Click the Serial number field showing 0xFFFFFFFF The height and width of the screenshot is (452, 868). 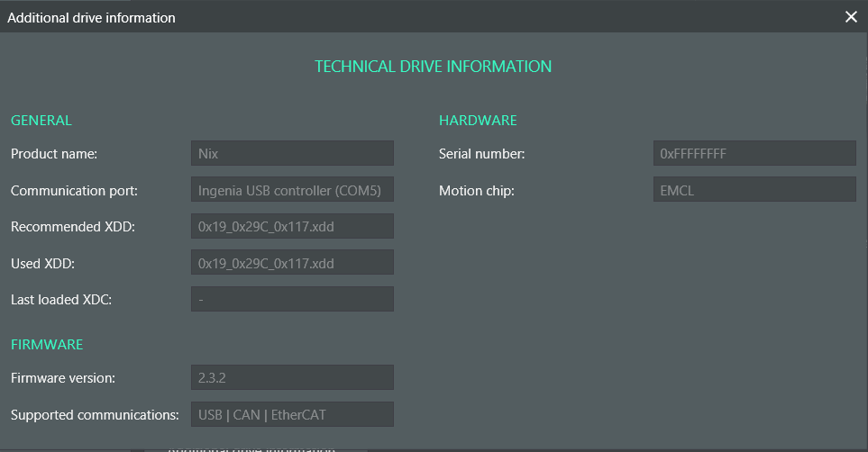754,153
